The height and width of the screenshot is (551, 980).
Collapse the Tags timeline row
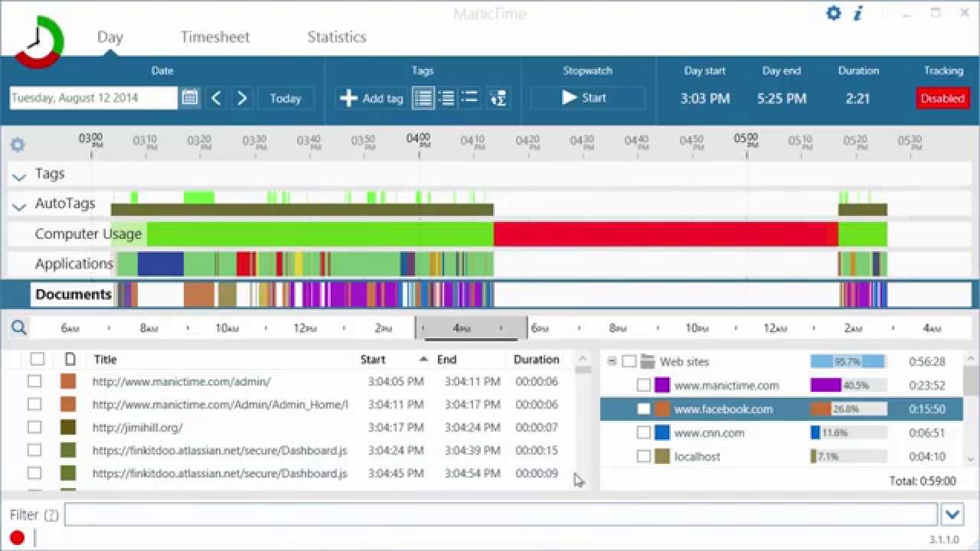coord(19,176)
